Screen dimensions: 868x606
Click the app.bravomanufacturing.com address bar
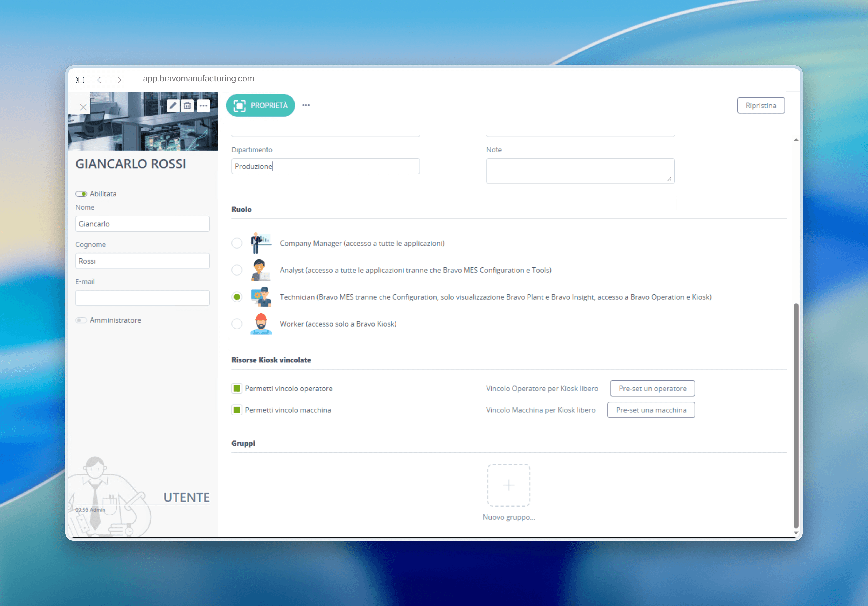pos(198,79)
